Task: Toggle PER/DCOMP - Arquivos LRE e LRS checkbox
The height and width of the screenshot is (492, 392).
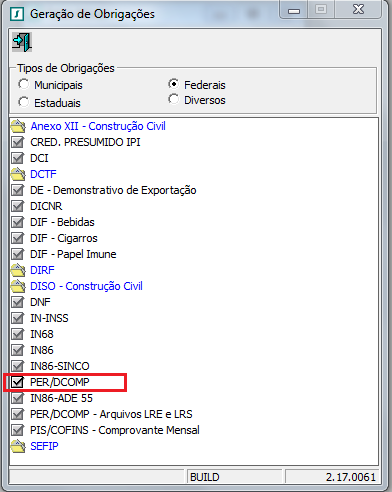Action: (17, 414)
